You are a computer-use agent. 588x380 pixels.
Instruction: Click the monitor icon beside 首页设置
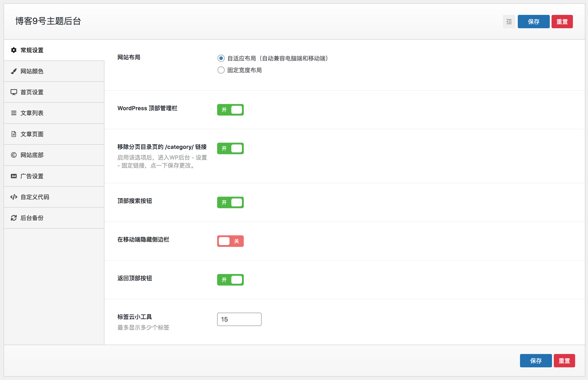14,92
